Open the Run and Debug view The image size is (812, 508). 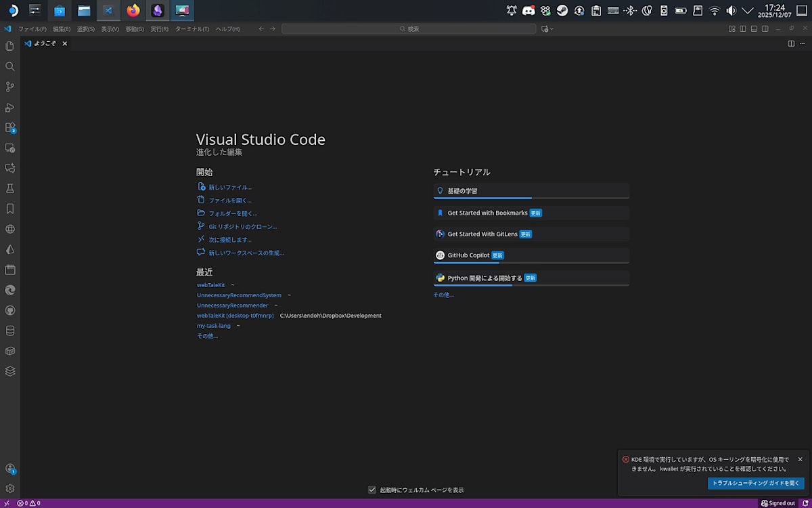coord(10,107)
